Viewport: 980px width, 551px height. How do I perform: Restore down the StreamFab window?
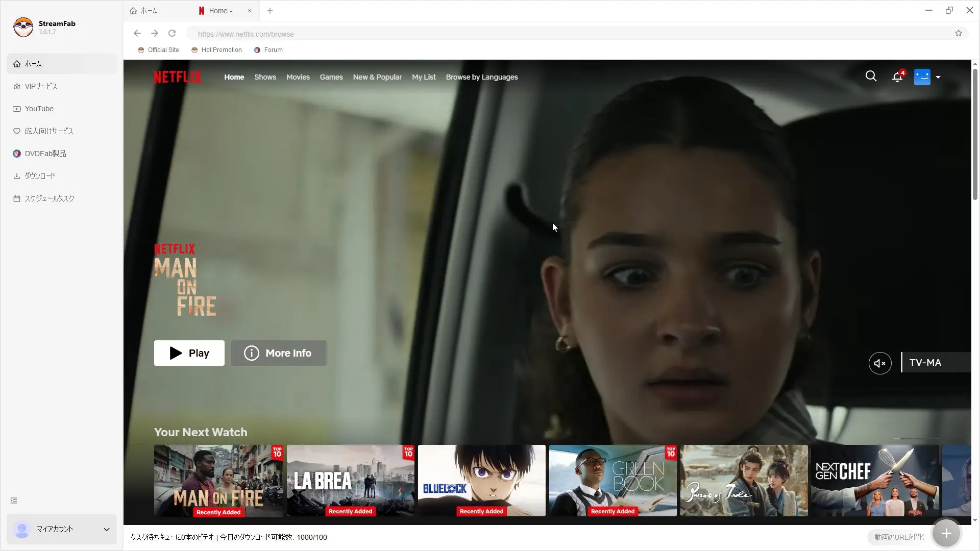click(x=949, y=10)
